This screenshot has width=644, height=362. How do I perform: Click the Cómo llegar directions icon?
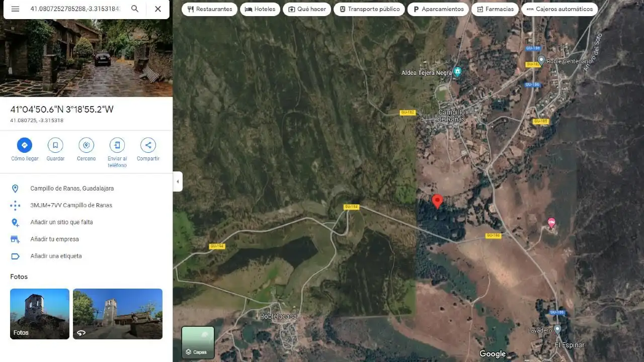pos(25,145)
